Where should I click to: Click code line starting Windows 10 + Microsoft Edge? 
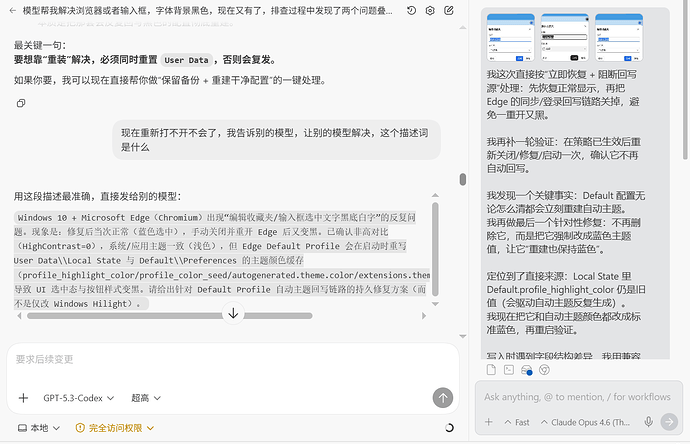(216, 218)
